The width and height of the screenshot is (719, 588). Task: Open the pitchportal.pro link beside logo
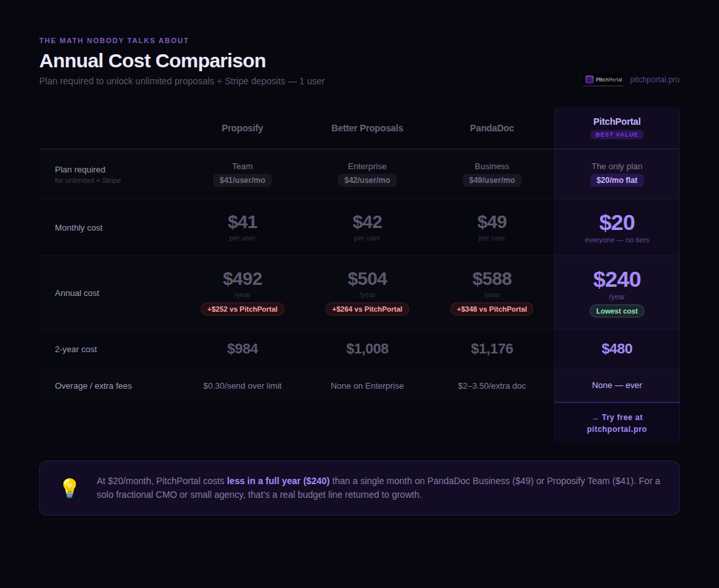click(x=654, y=80)
